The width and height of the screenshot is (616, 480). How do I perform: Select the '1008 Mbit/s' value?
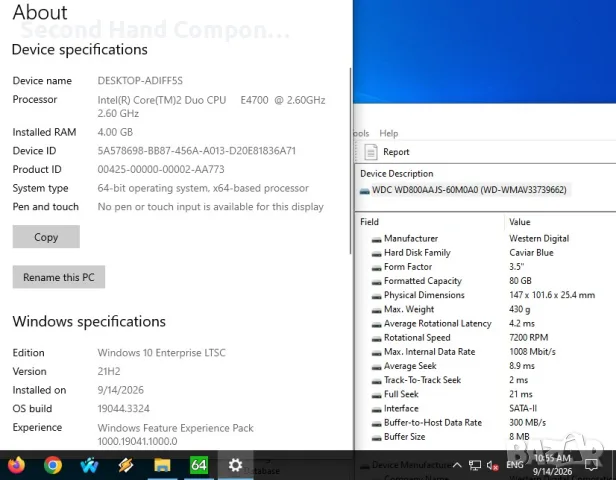532,352
